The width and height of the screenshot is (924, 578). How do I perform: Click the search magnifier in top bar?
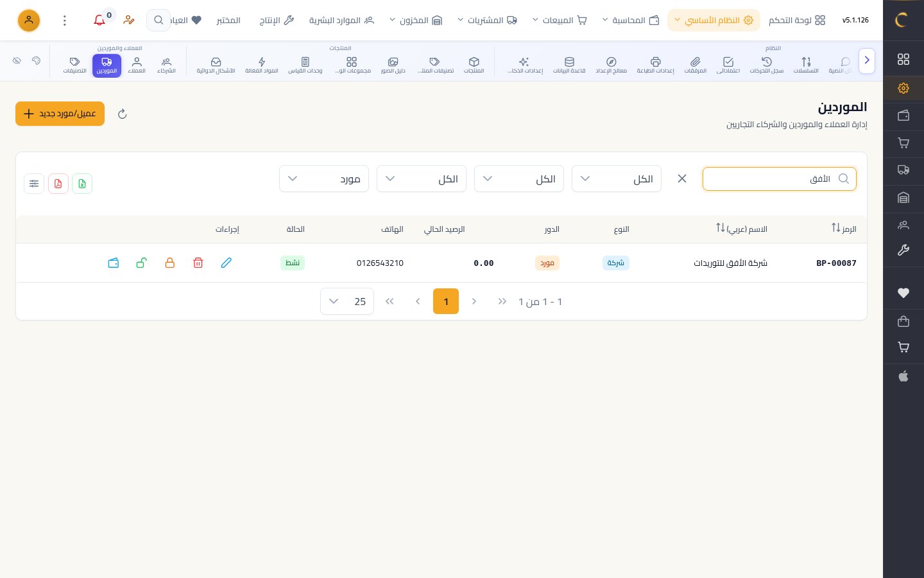coord(158,21)
